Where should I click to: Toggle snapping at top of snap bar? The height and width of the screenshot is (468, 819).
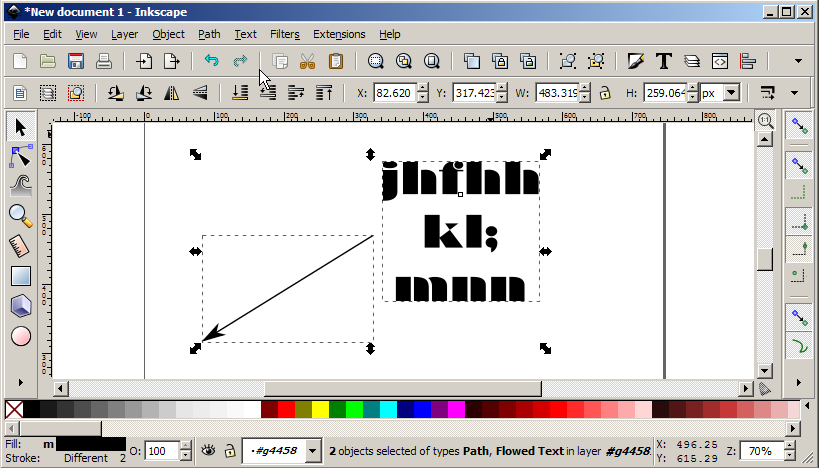800,126
